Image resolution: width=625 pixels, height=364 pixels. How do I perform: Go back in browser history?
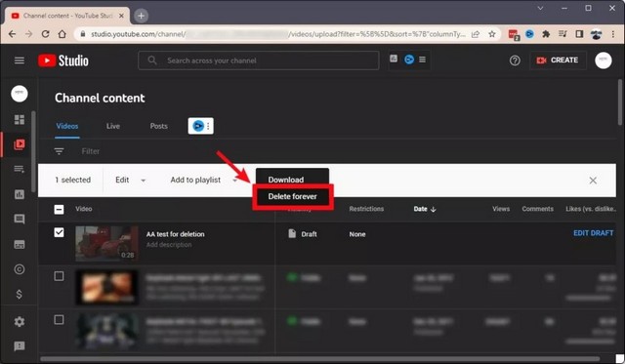click(12, 34)
